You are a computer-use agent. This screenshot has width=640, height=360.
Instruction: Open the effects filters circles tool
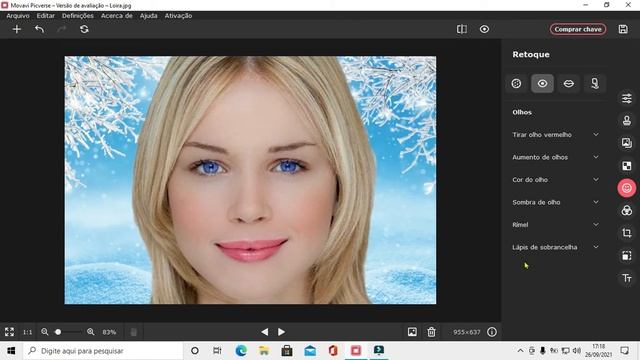(627, 211)
